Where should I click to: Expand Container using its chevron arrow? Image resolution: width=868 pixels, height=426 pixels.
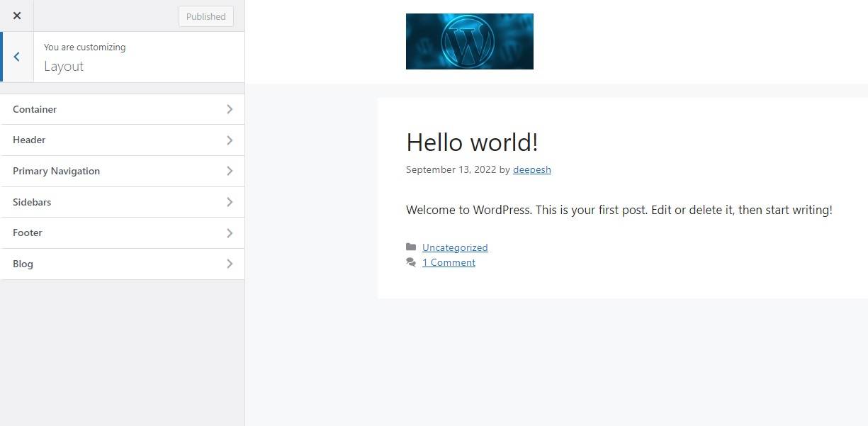point(230,109)
